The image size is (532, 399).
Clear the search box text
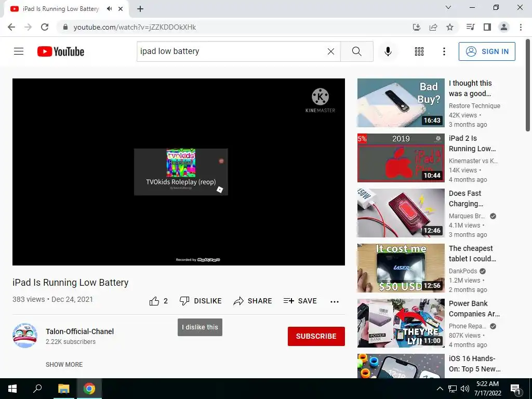tap(331, 51)
